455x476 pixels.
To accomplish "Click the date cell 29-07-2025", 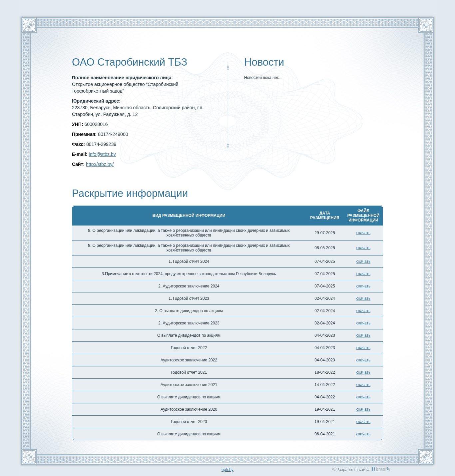I will (x=325, y=233).
